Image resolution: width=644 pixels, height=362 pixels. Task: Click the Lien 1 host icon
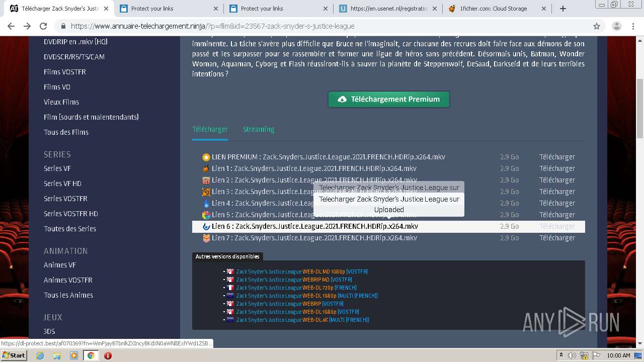point(206,169)
